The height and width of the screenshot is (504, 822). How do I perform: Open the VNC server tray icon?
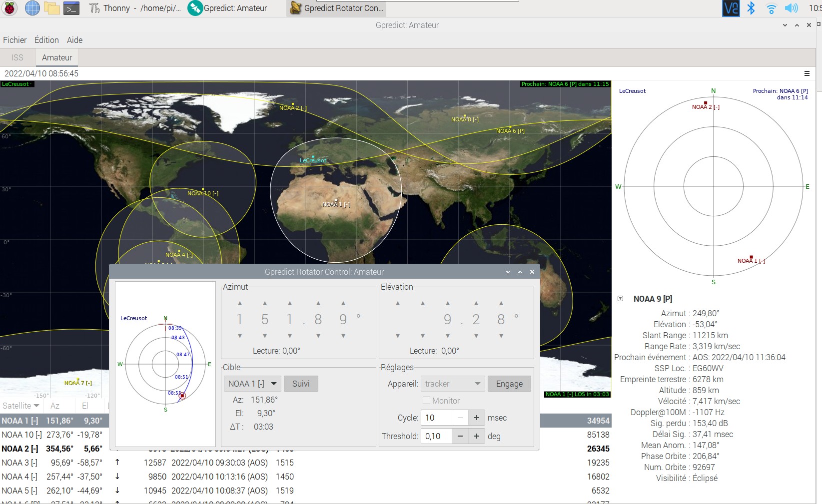(731, 8)
